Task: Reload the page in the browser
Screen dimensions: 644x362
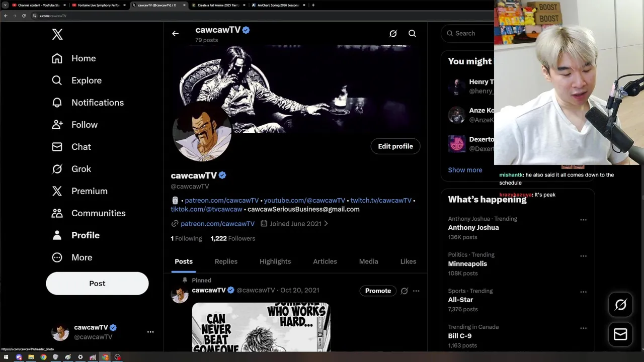Action: (x=24, y=16)
